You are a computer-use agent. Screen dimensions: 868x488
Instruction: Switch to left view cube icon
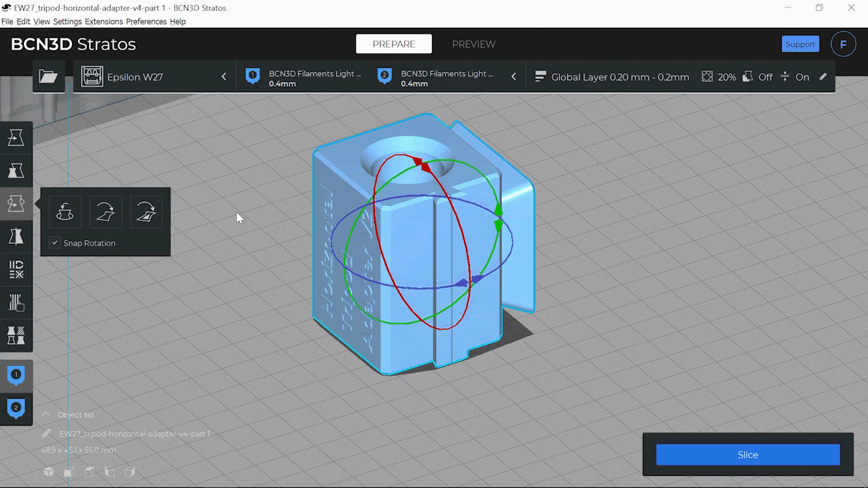[x=110, y=472]
